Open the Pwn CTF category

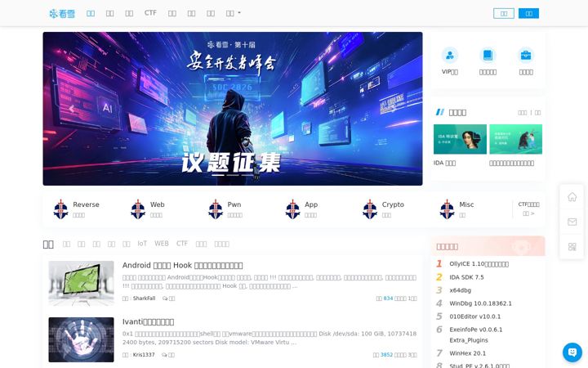[234, 204]
